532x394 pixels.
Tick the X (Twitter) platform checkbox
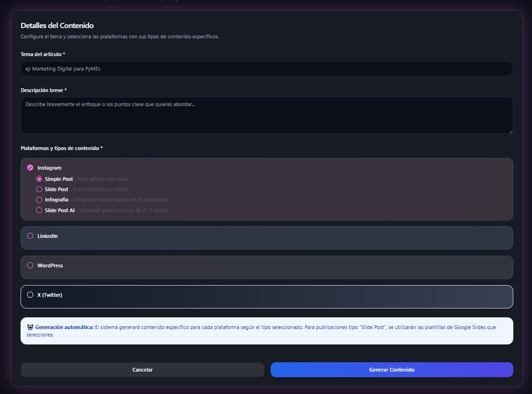coord(30,295)
